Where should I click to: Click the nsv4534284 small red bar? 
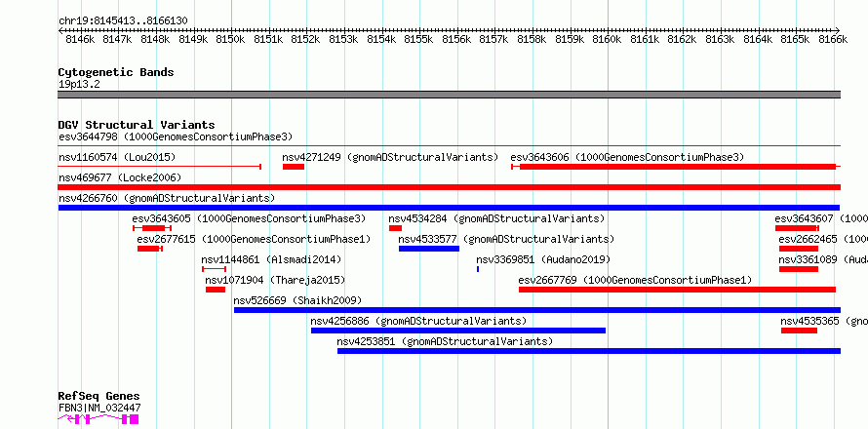click(395, 228)
